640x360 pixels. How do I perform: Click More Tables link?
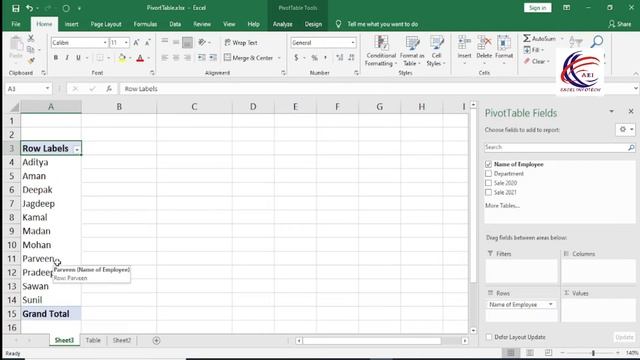pos(502,205)
